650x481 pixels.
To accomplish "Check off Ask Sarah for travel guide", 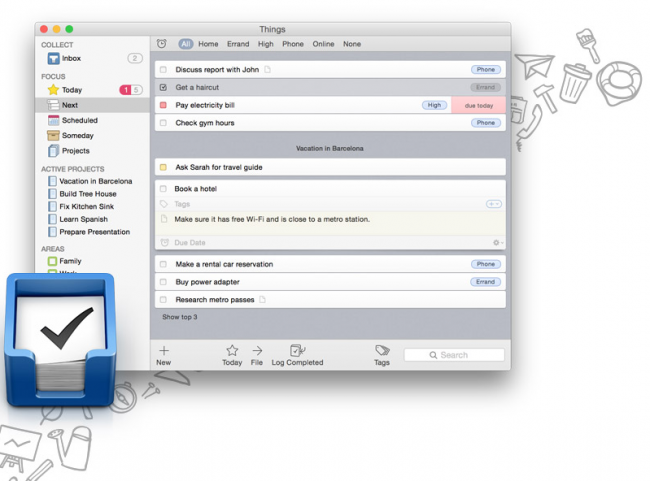I will (163, 167).
